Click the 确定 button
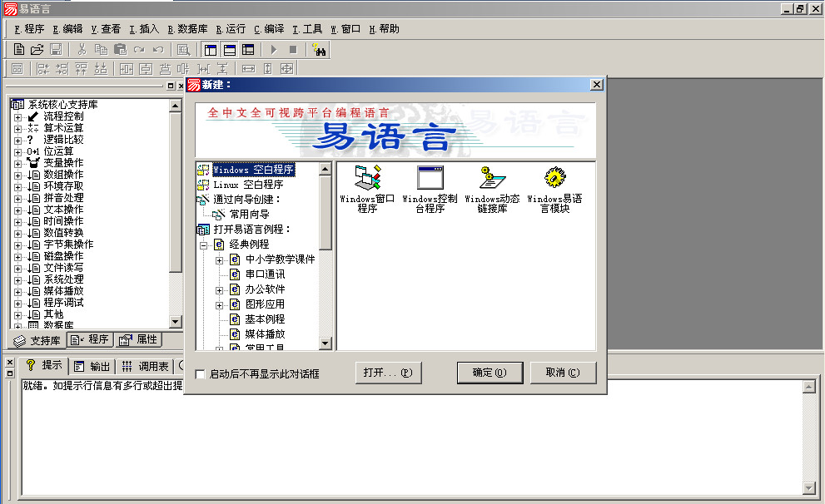The width and height of the screenshot is (825, 504). [490, 373]
